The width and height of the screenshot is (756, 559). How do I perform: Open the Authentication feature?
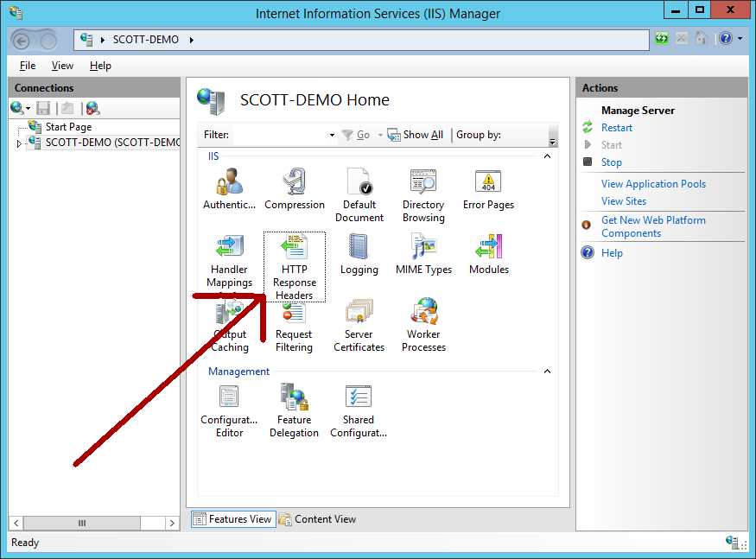(x=229, y=189)
